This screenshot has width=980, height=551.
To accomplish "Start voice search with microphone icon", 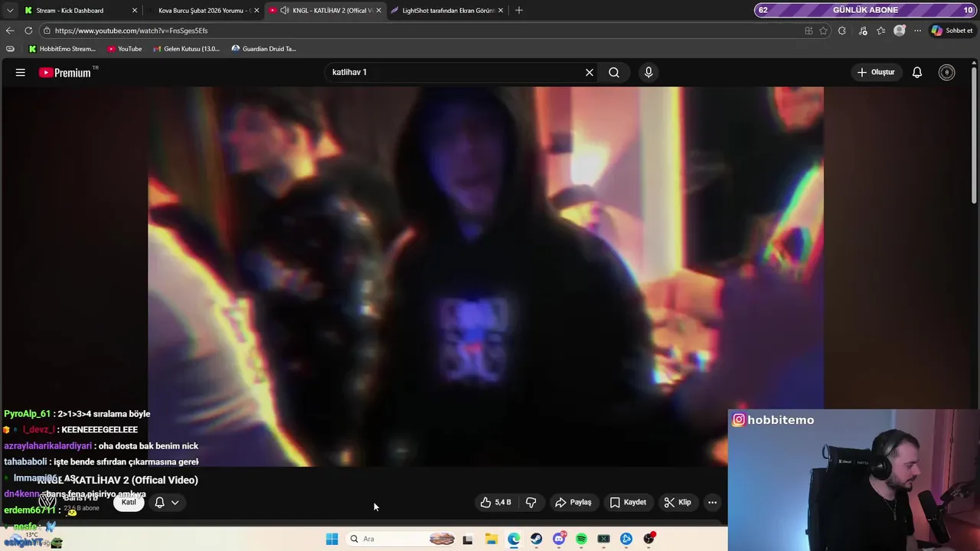I will 648,72.
